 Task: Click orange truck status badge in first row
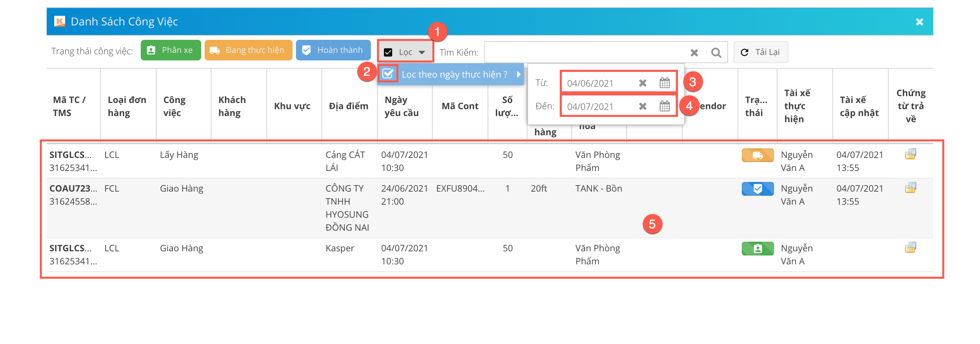pos(757,155)
